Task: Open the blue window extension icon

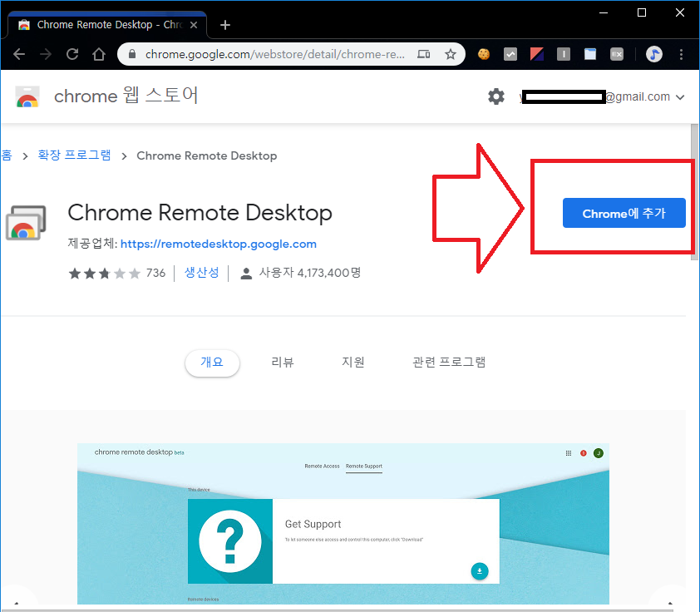Action: [x=590, y=54]
